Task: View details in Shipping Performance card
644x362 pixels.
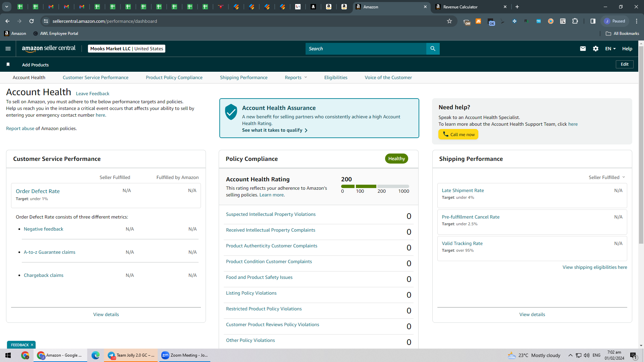Action: (532, 314)
